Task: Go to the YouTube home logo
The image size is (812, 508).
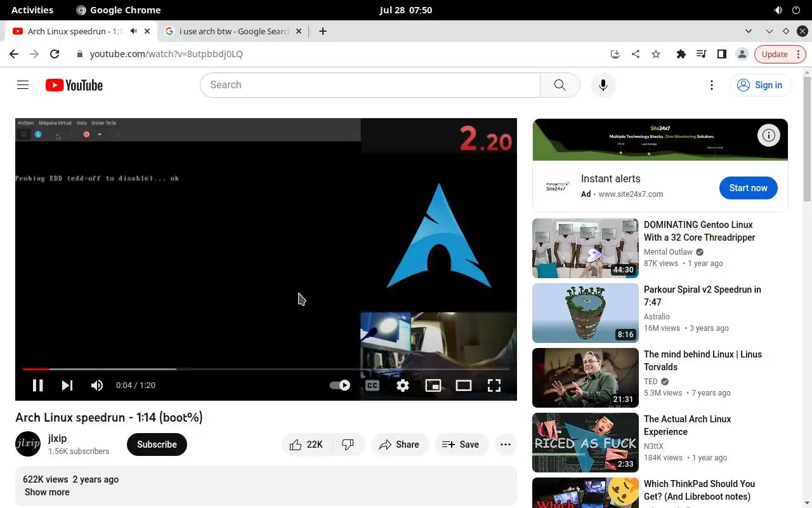Action: [74, 85]
